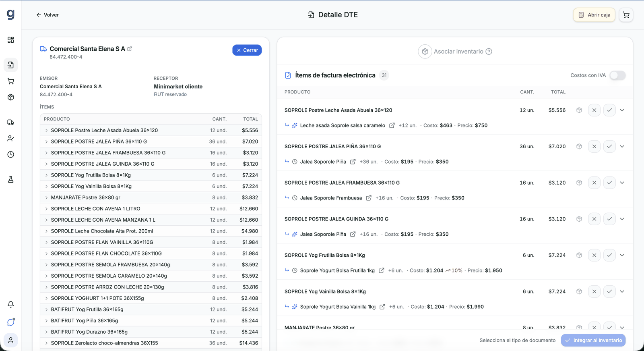Open the user check icon in sidebar
Screen dimensions: 644x351
[11, 138]
